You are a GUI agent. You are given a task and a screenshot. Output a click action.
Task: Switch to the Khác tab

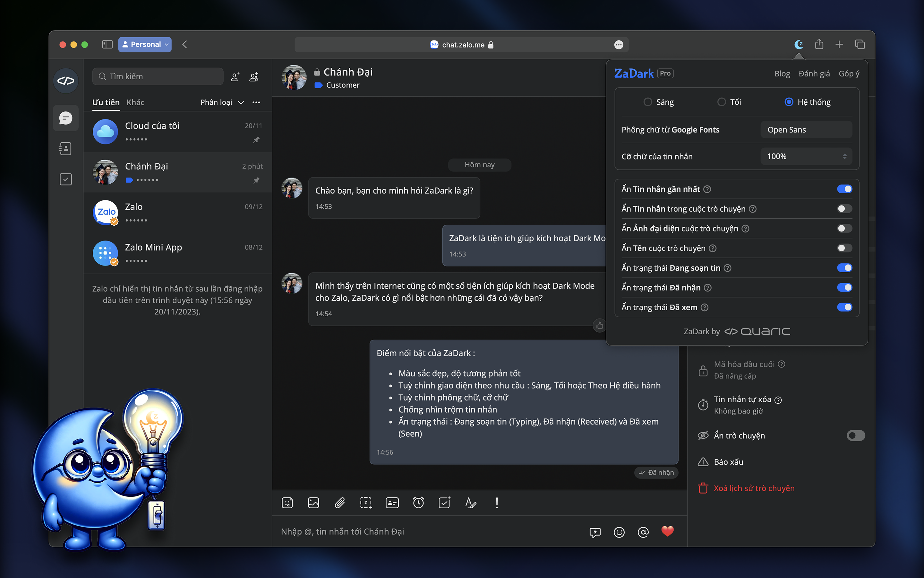click(x=135, y=102)
